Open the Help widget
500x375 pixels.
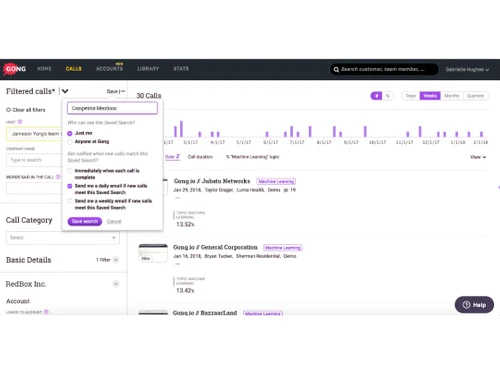tap(474, 305)
